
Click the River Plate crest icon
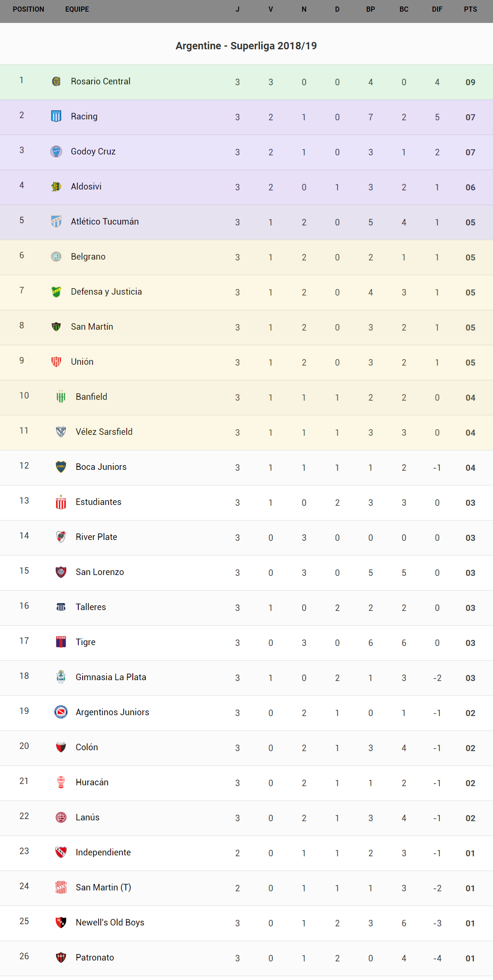pyautogui.click(x=61, y=537)
